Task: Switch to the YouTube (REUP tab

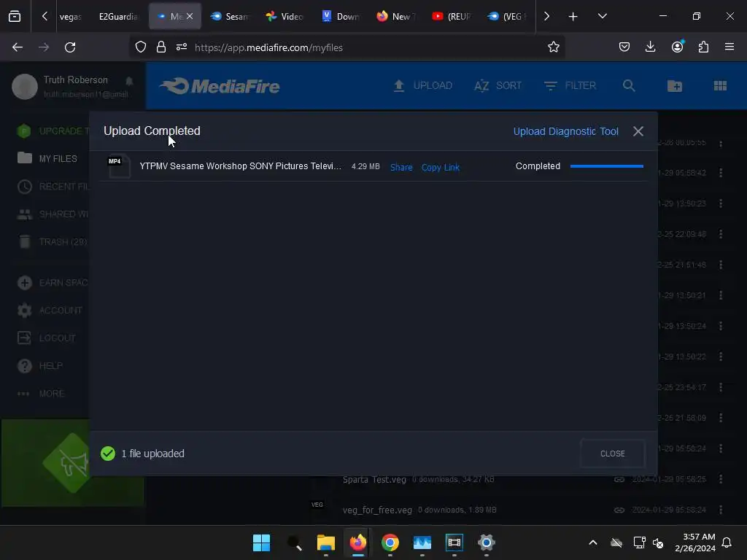Action: 452,17
